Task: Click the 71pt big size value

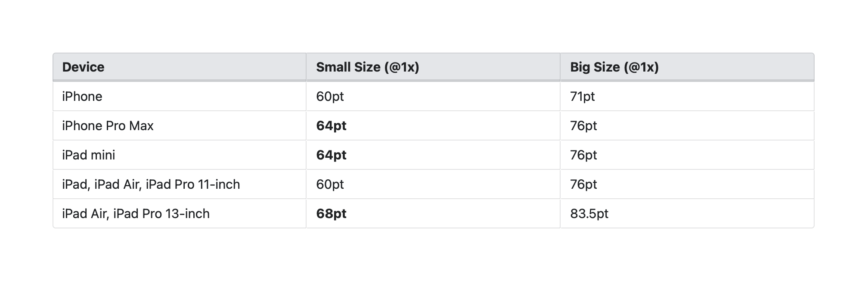Action: tap(582, 97)
